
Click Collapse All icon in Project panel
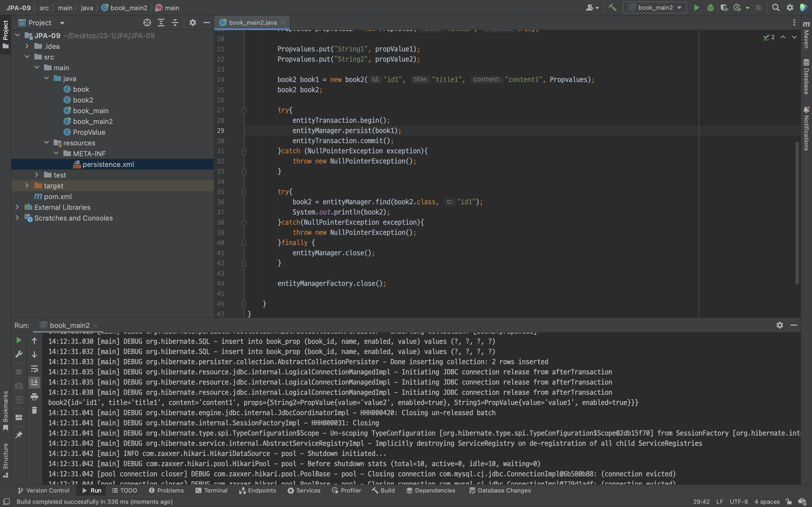[175, 23]
